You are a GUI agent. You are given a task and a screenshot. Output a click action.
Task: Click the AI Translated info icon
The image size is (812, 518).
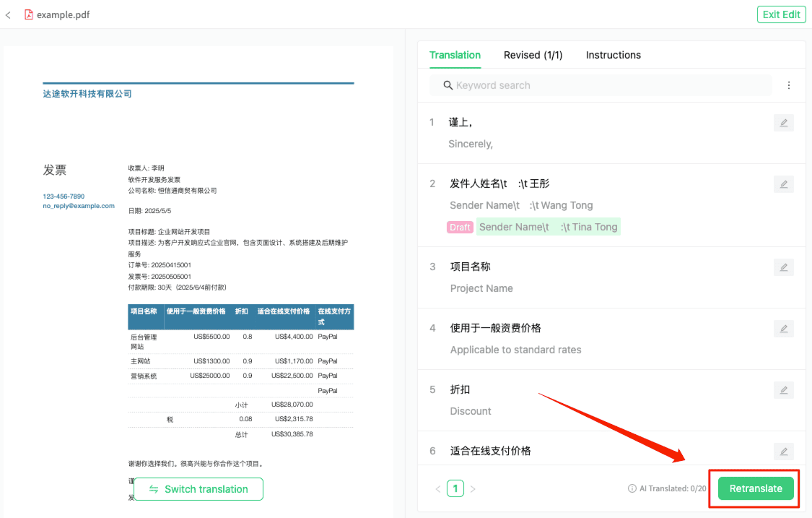pyautogui.click(x=632, y=489)
